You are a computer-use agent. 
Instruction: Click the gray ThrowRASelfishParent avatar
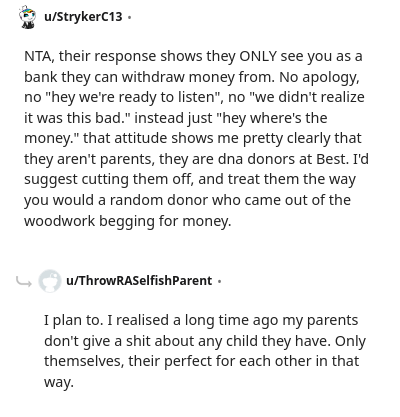[50, 281]
